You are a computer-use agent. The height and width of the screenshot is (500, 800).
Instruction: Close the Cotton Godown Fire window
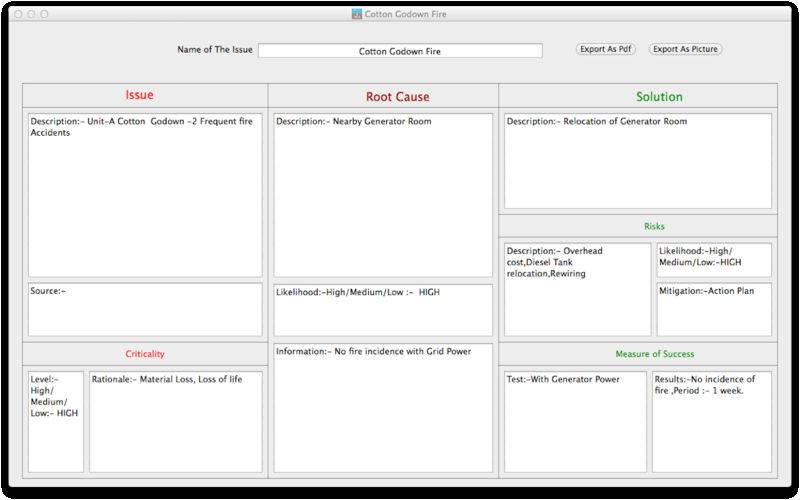tap(18, 14)
